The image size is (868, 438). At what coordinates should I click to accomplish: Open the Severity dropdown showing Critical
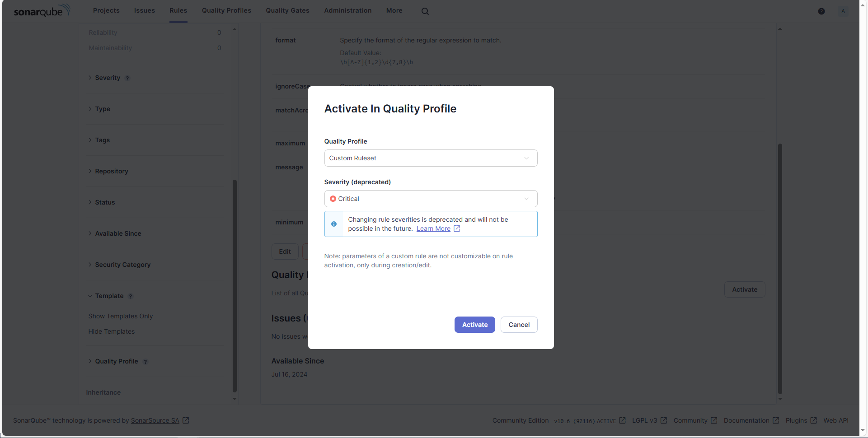click(431, 199)
